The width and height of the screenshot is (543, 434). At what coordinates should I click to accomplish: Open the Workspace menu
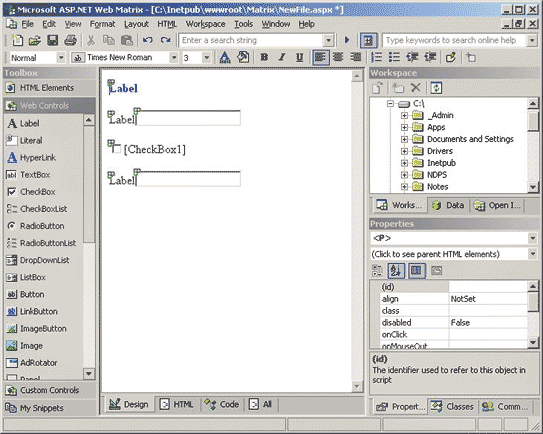(205, 24)
